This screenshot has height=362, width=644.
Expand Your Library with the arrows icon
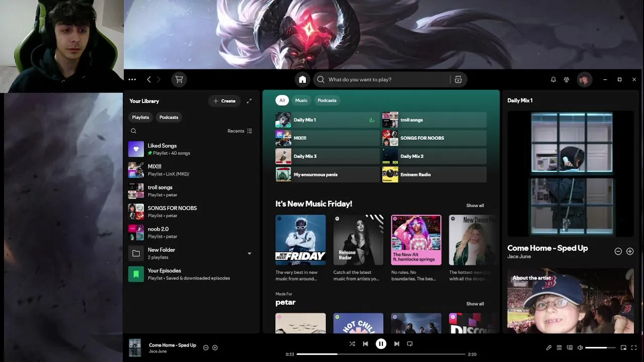point(249,101)
